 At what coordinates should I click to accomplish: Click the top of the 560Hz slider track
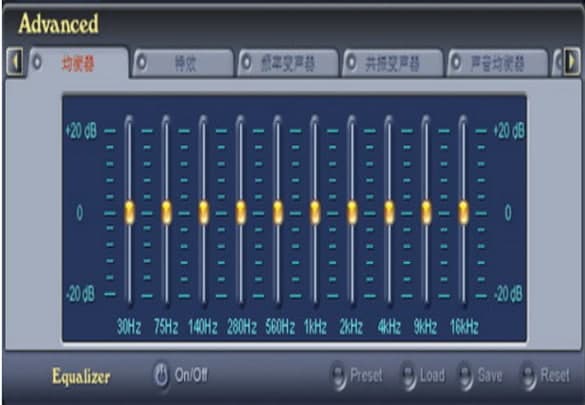click(x=277, y=120)
